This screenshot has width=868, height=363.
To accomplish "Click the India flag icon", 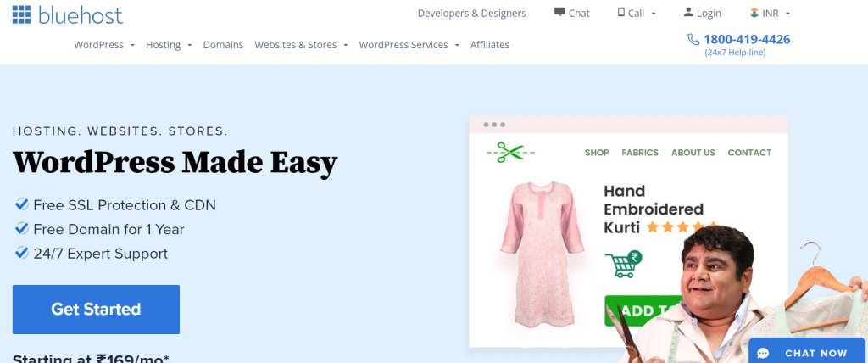I will [754, 13].
